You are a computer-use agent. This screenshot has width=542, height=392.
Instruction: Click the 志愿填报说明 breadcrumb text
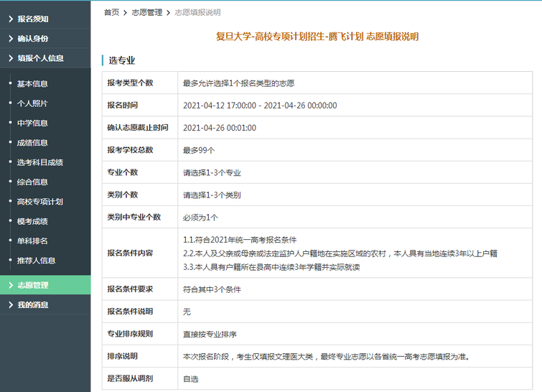[197, 12]
